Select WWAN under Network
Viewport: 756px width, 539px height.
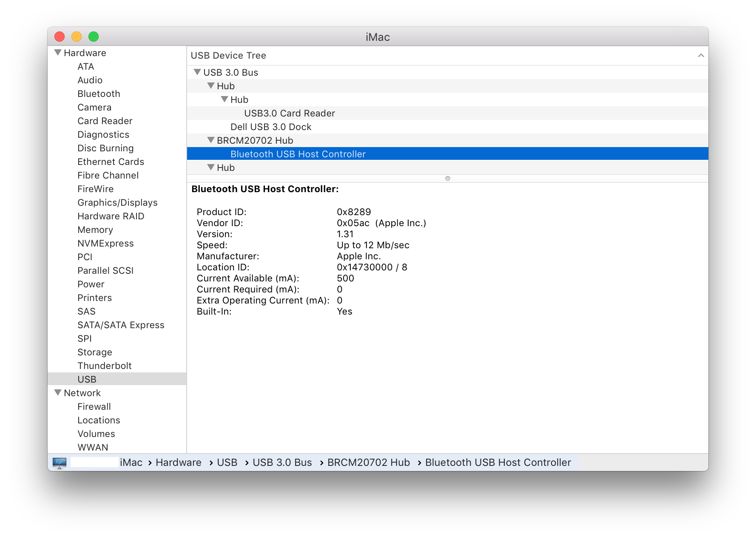(x=117, y=448)
